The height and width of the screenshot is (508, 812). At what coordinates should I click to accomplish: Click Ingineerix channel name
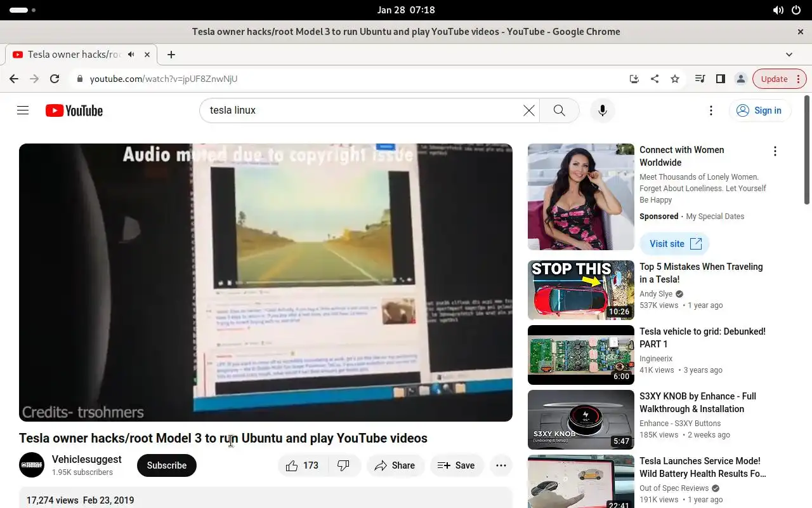click(x=656, y=359)
